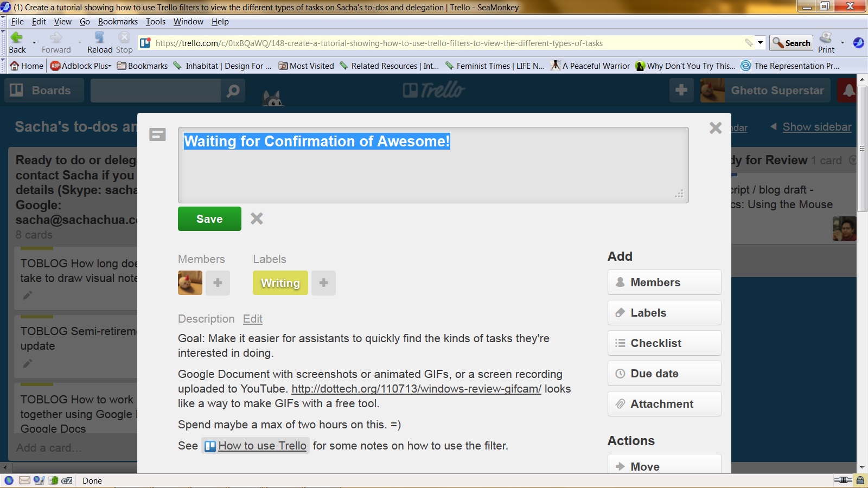Click the tag icon inside the URL field
Viewport: 868px width, 488px height.
[x=749, y=43]
